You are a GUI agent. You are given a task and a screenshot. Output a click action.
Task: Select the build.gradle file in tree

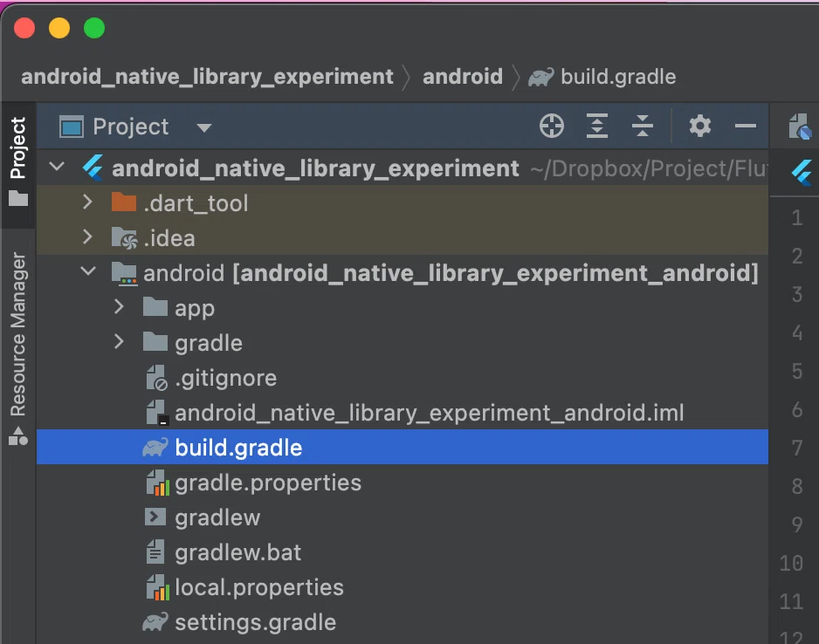click(403, 448)
